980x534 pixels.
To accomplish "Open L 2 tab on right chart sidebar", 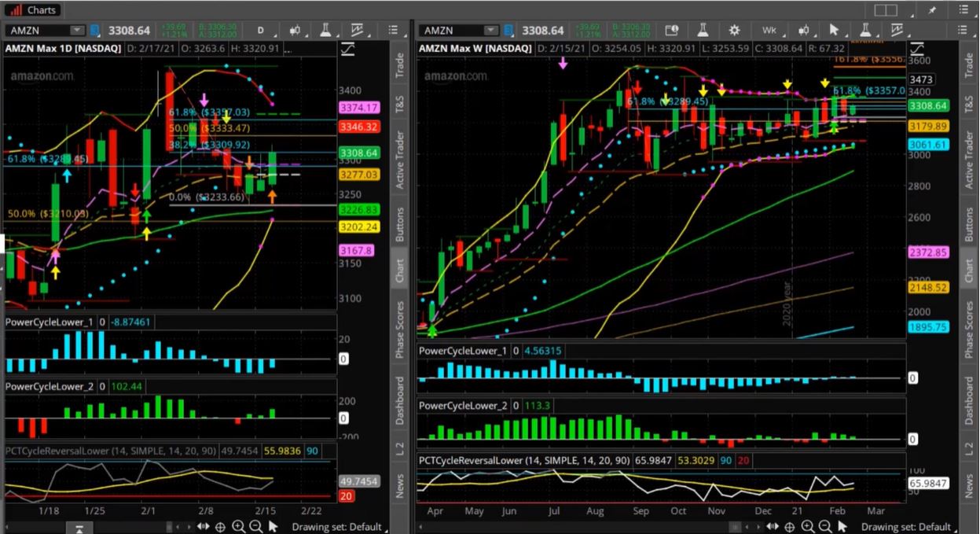I will (968, 449).
